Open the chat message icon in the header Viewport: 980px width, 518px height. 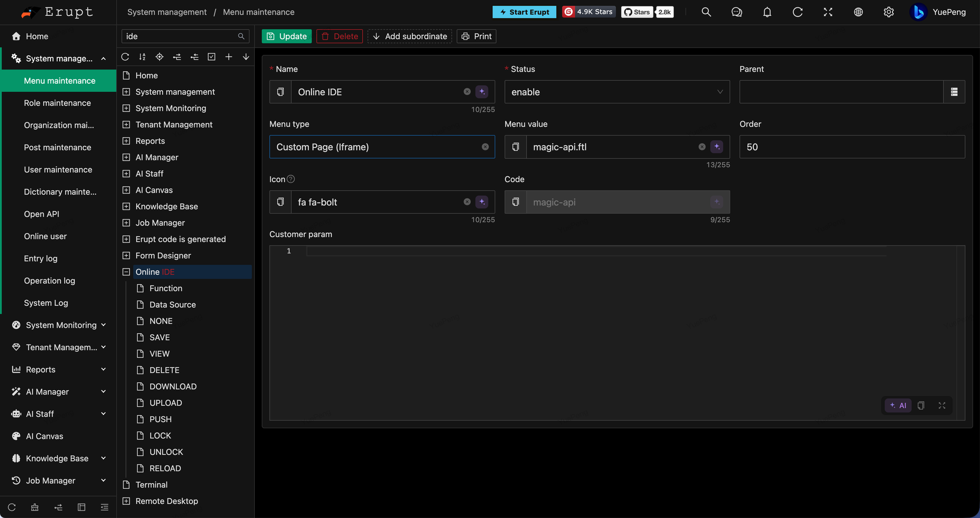click(736, 12)
